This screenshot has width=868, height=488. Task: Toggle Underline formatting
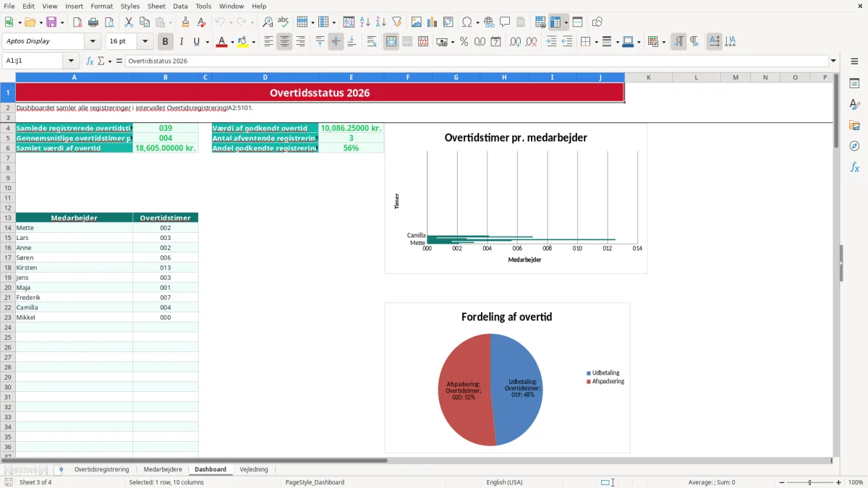[196, 42]
